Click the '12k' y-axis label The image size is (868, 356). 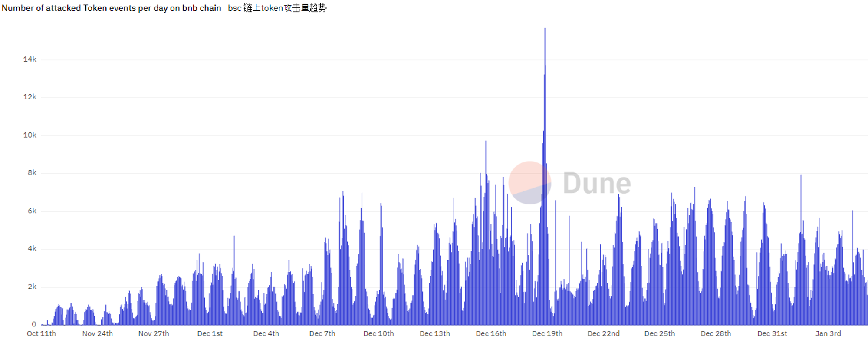tap(30, 97)
